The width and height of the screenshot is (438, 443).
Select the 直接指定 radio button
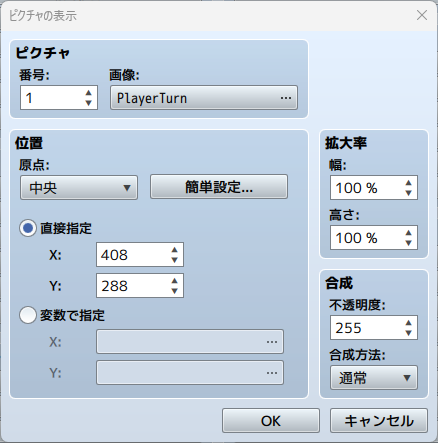pyautogui.click(x=28, y=228)
